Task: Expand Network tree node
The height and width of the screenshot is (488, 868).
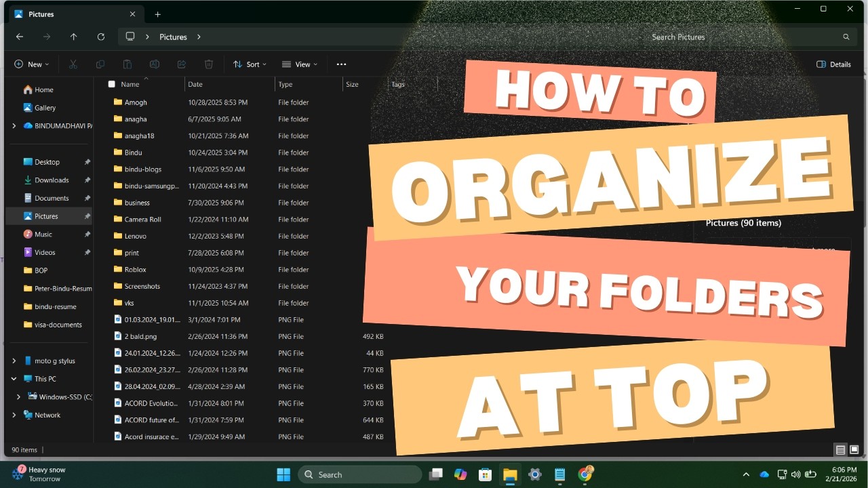Action: coord(14,415)
